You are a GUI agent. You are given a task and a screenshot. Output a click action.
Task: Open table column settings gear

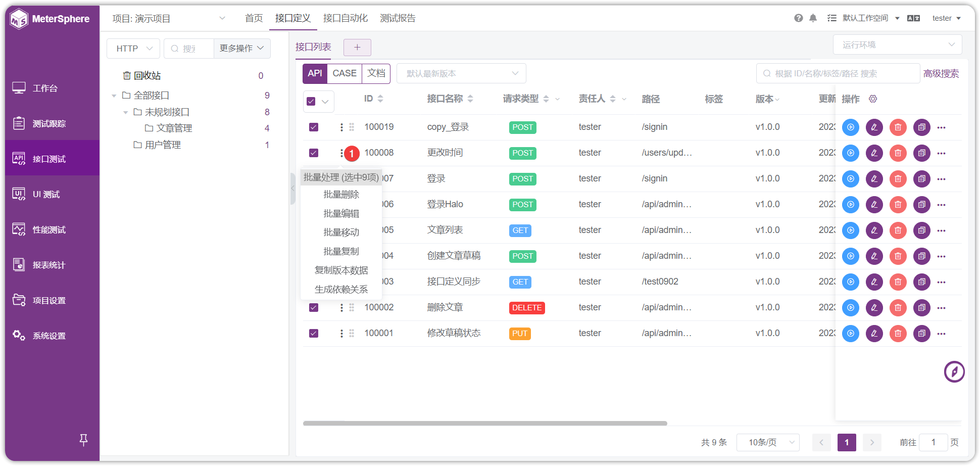coord(873,99)
